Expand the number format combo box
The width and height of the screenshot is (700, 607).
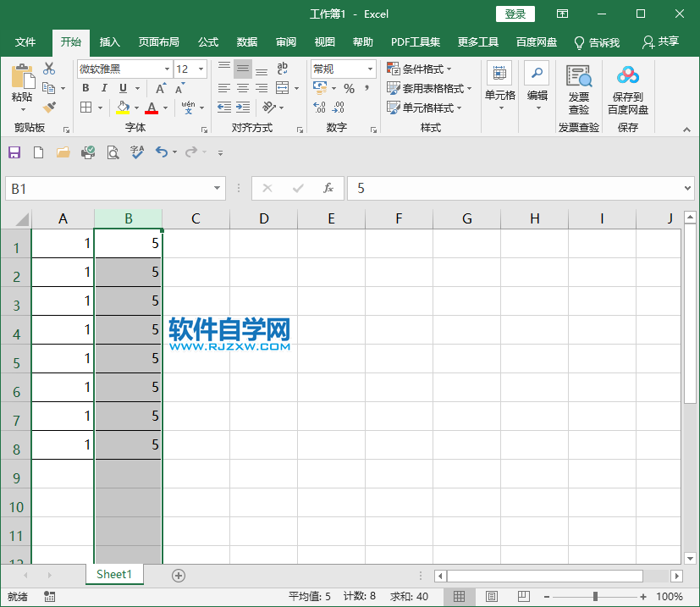pyautogui.click(x=367, y=69)
